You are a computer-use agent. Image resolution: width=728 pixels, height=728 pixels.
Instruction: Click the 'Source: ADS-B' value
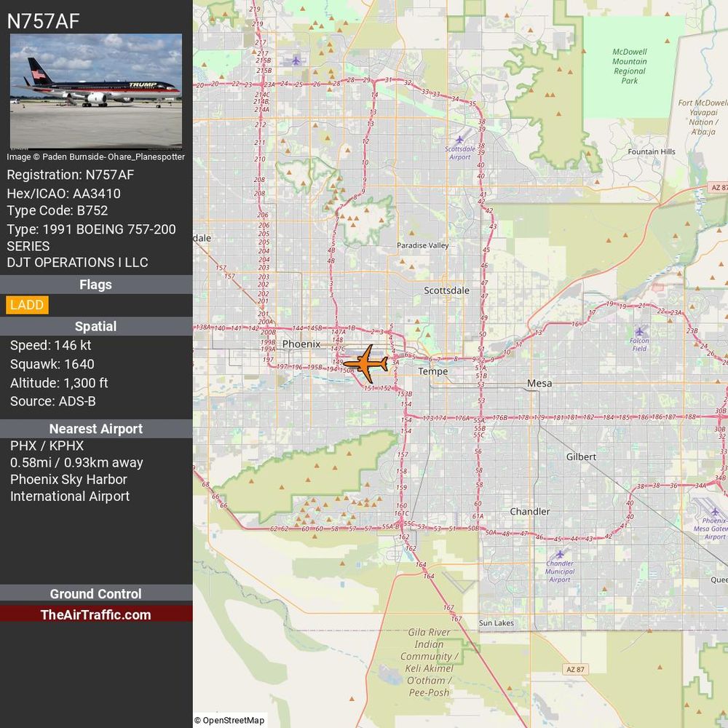point(53,401)
